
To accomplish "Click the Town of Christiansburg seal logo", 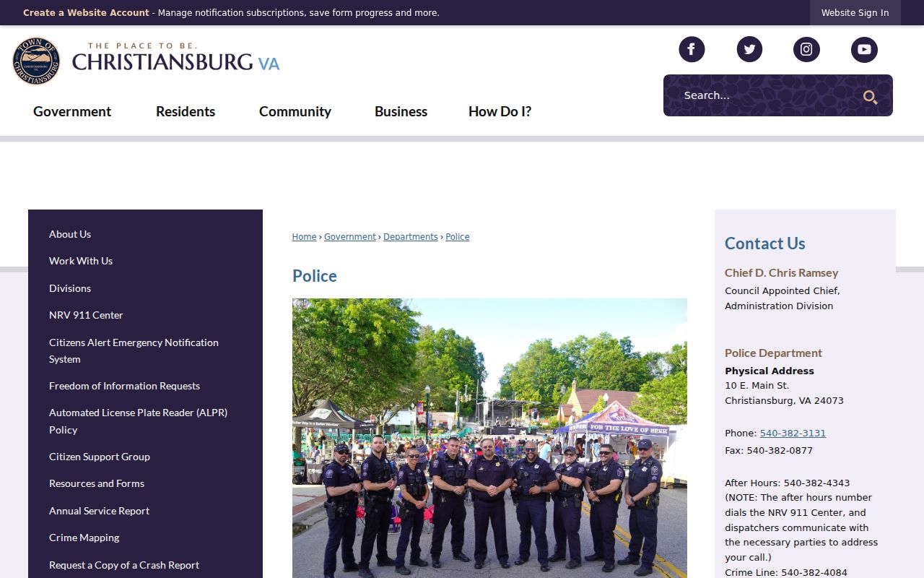I will coord(36,61).
